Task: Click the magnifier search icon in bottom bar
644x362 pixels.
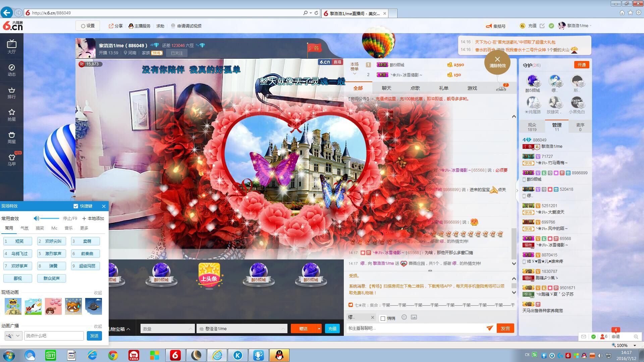Action: (636, 337)
